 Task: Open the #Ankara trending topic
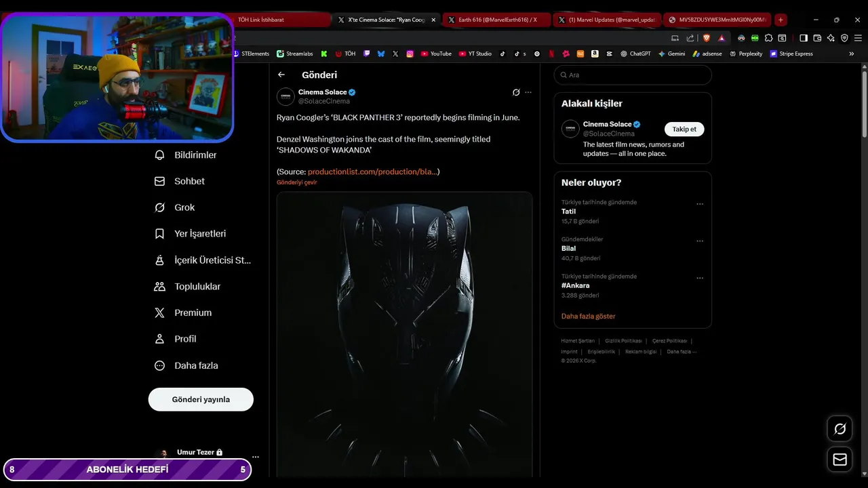coord(575,285)
